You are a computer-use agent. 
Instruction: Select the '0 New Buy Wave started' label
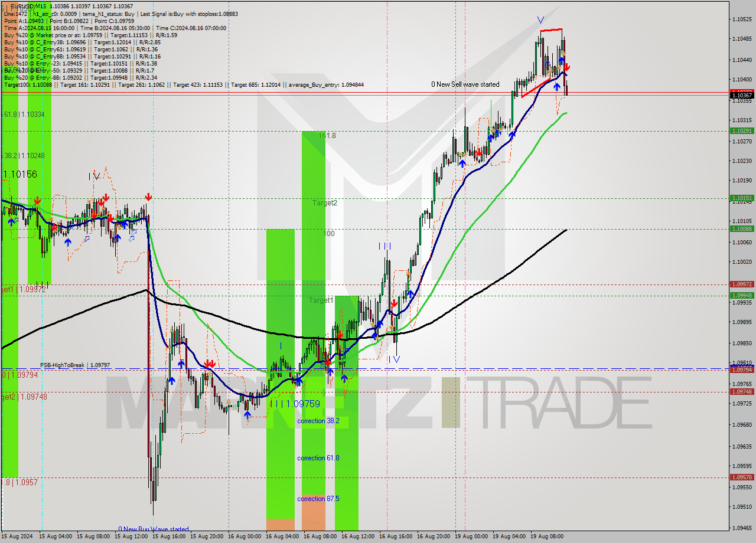click(154, 529)
